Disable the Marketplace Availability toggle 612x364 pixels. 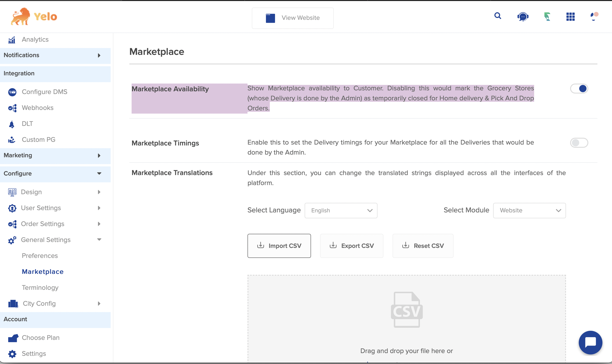(579, 89)
